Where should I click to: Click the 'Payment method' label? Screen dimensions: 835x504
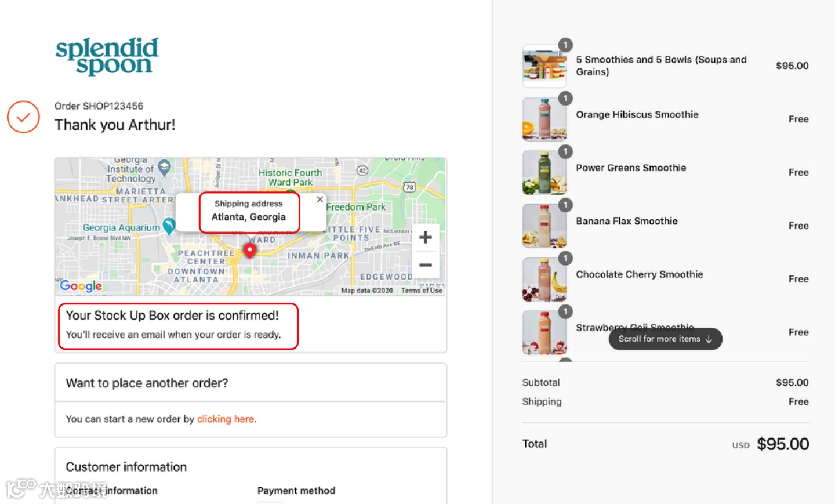click(x=296, y=491)
